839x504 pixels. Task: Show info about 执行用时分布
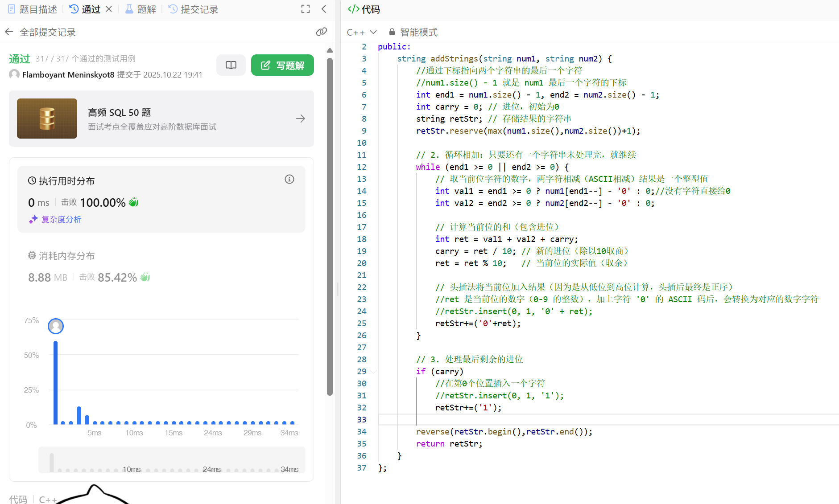pyautogui.click(x=289, y=179)
